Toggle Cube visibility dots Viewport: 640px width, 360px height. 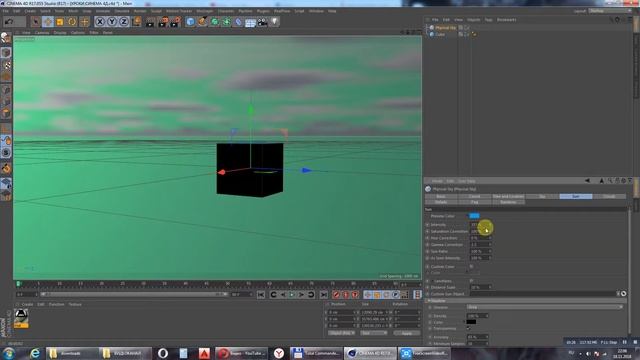[467, 35]
